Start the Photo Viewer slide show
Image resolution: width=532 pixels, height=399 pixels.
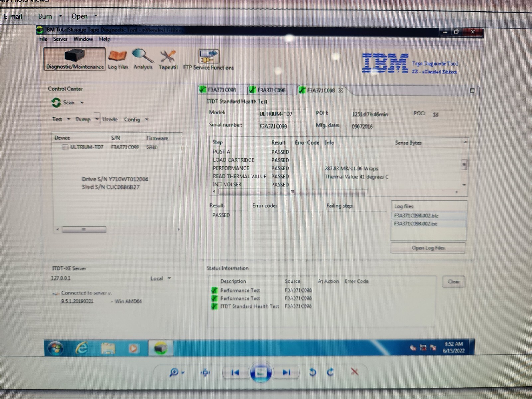[x=261, y=372]
